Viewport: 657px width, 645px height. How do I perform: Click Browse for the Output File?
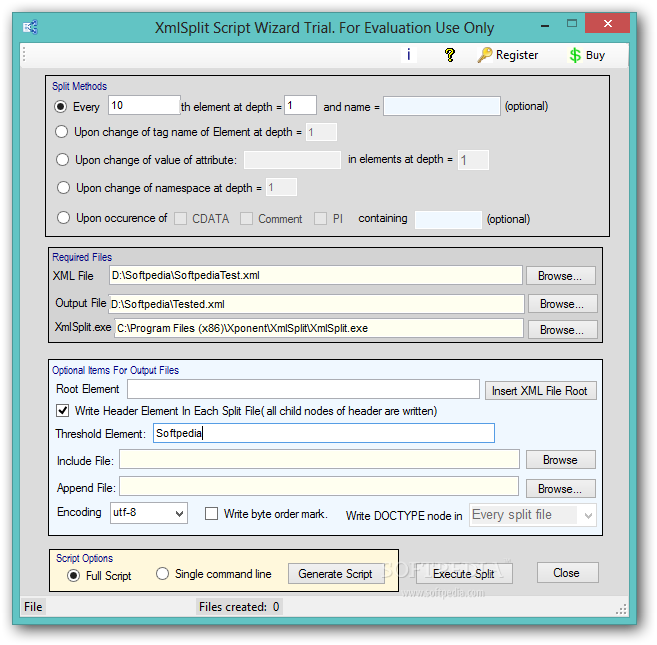(x=562, y=303)
